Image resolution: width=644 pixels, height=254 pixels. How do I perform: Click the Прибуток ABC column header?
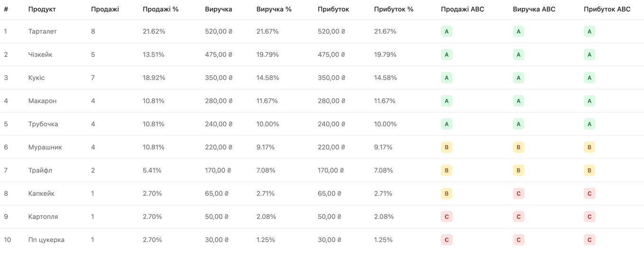click(607, 9)
